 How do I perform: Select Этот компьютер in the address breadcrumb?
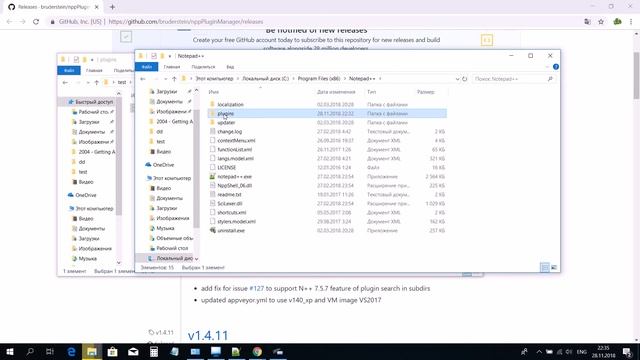[214, 79]
